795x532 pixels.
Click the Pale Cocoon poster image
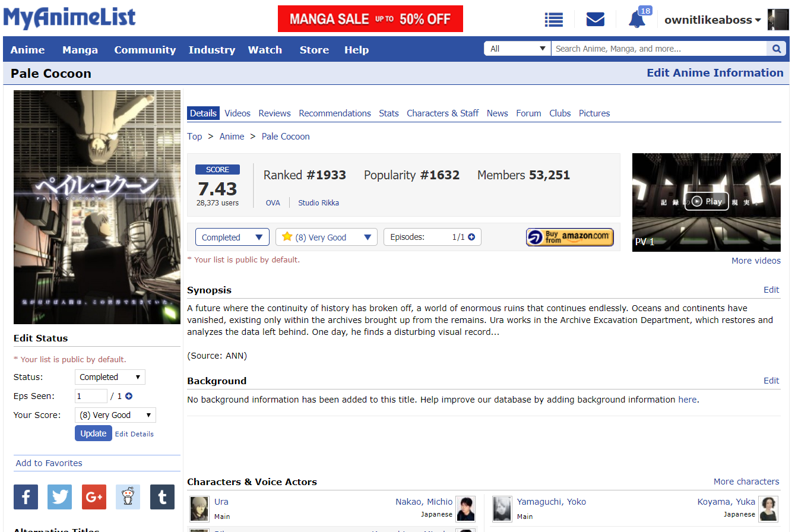point(97,207)
